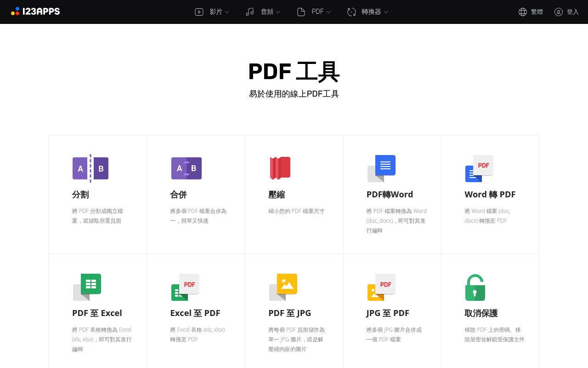588x368 pixels.
Task: Expand the 影片 dropdown chevron
Action: [227, 12]
